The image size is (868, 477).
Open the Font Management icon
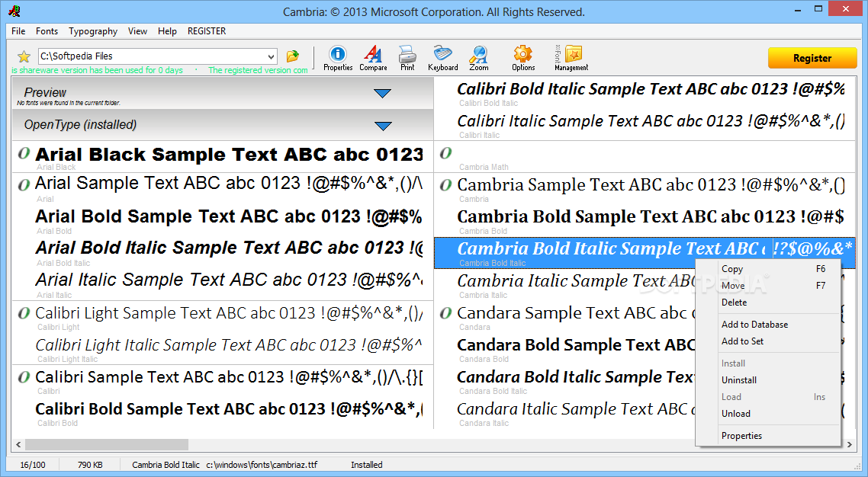571,58
